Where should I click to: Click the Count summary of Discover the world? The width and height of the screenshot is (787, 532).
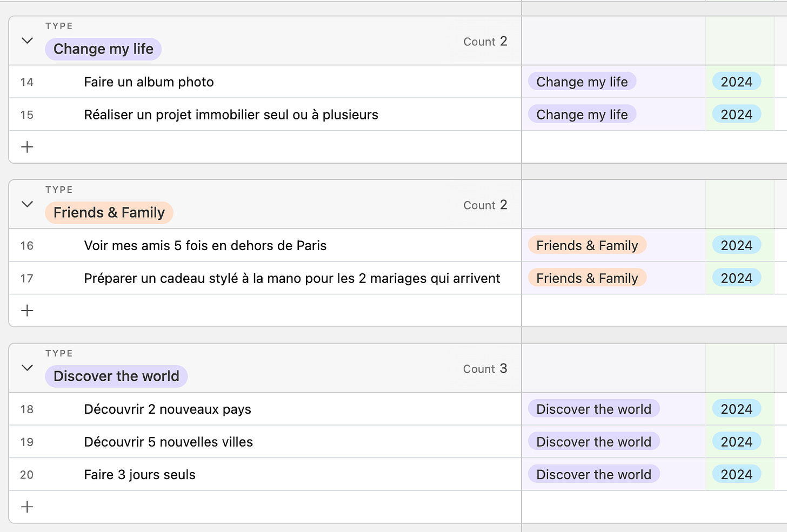click(x=485, y=368)
